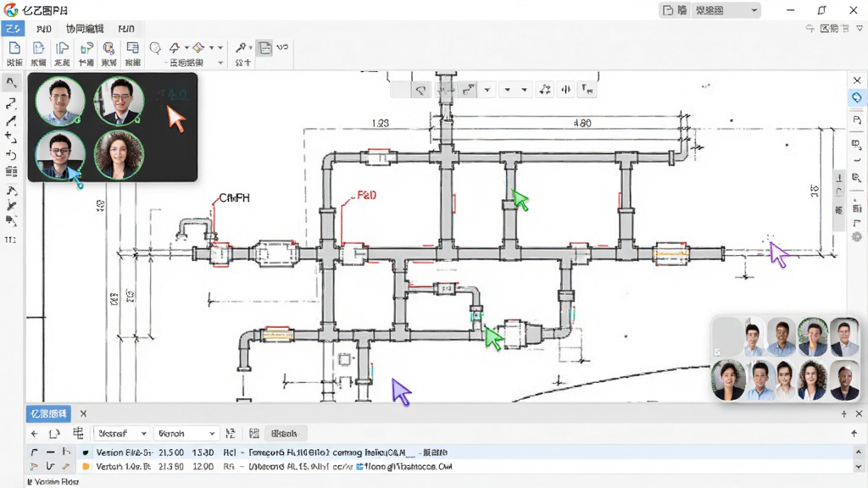Switch to the blue highlighted first ribbon tab

pos(13,29)
